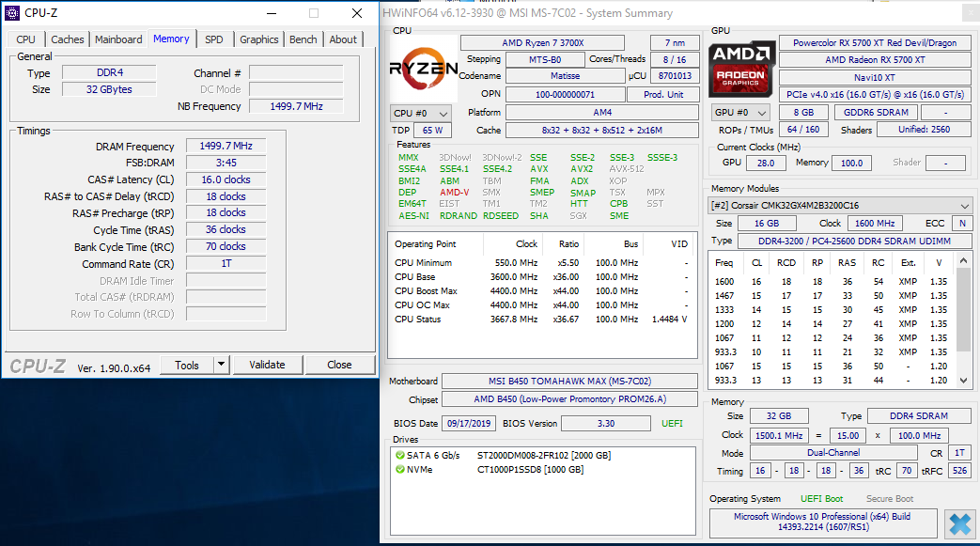Click the Tools button in CPU-Z

pos(187,366)
